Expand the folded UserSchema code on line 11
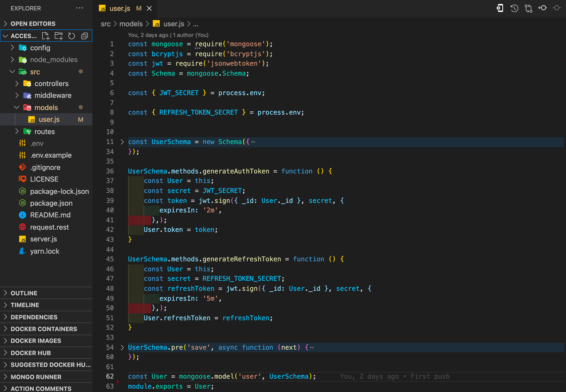Viewport: 566px width, 392px height. point(122,142)
